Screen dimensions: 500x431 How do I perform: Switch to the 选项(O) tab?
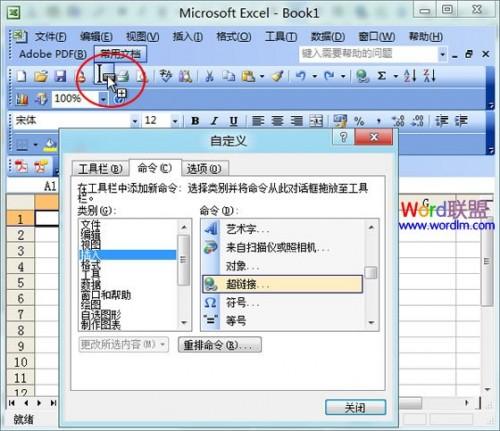click(x=204, y=169)
